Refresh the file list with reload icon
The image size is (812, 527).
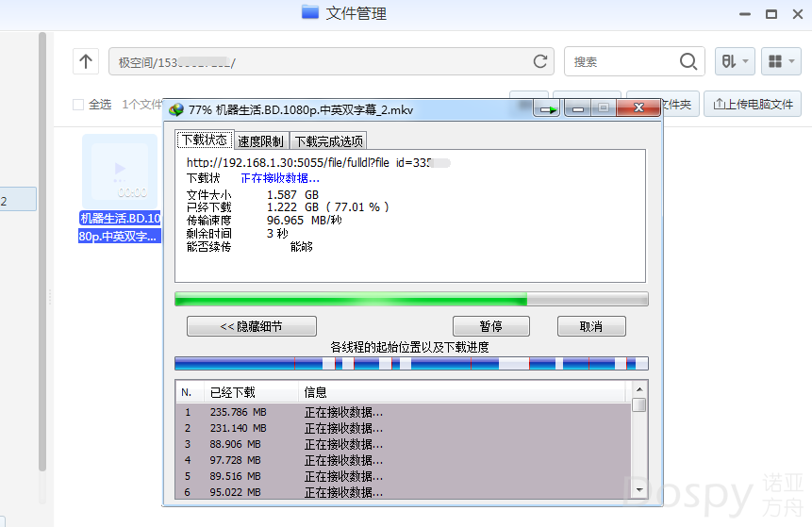click(540, 62)
